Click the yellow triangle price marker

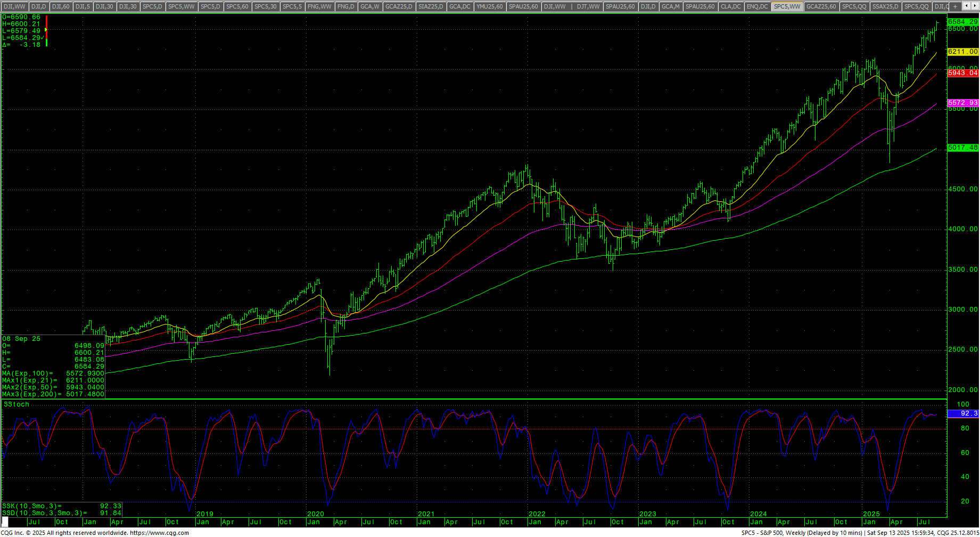46,30
